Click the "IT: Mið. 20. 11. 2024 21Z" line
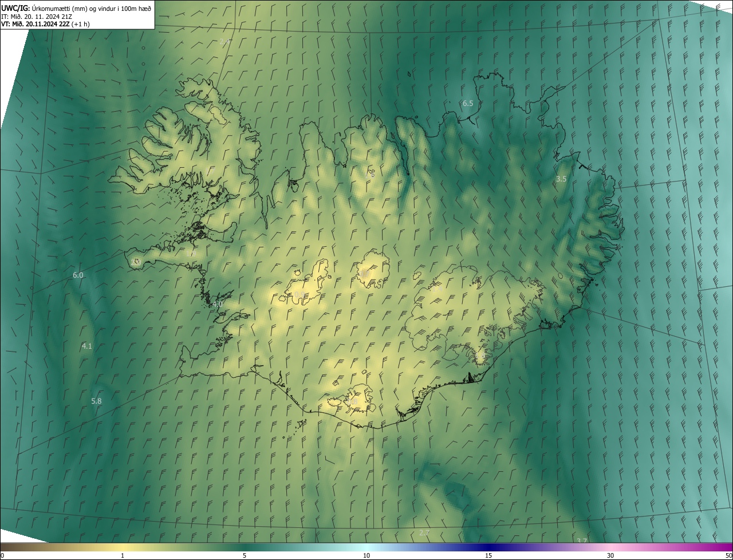This screenshot has height=560, width=733. pyautogui.click(x=37, y=16)
